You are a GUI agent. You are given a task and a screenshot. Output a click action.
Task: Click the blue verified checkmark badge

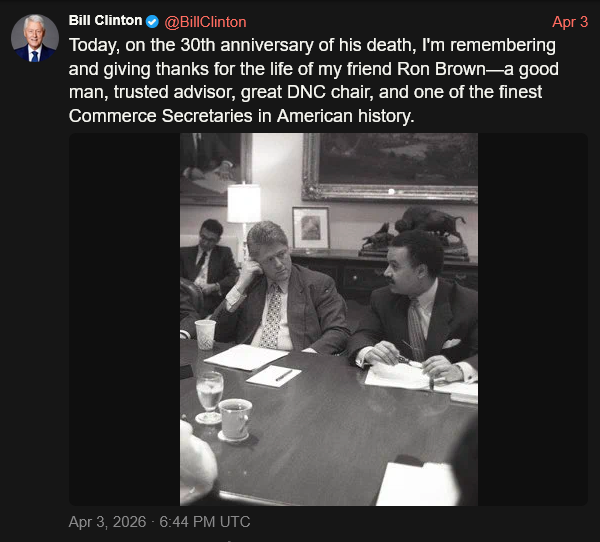(x=152, y=21)
